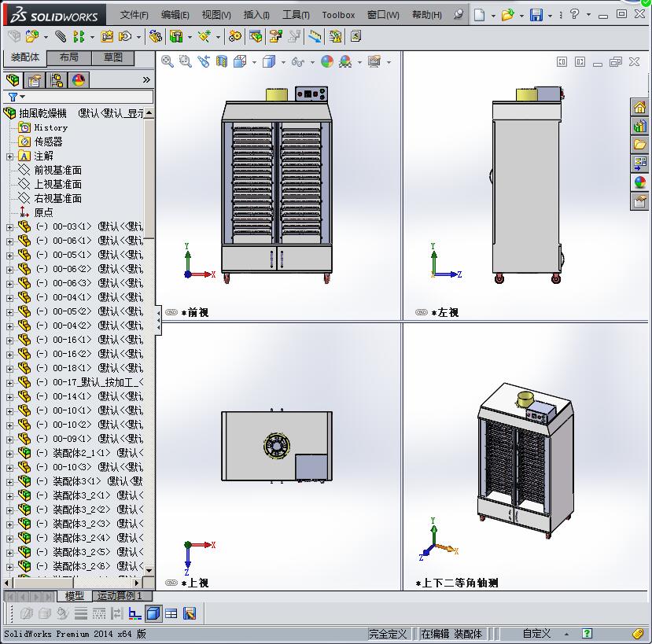Click the New Motion Study icon
The height and width of the screenshot is (644, 652).
(234, 37)
